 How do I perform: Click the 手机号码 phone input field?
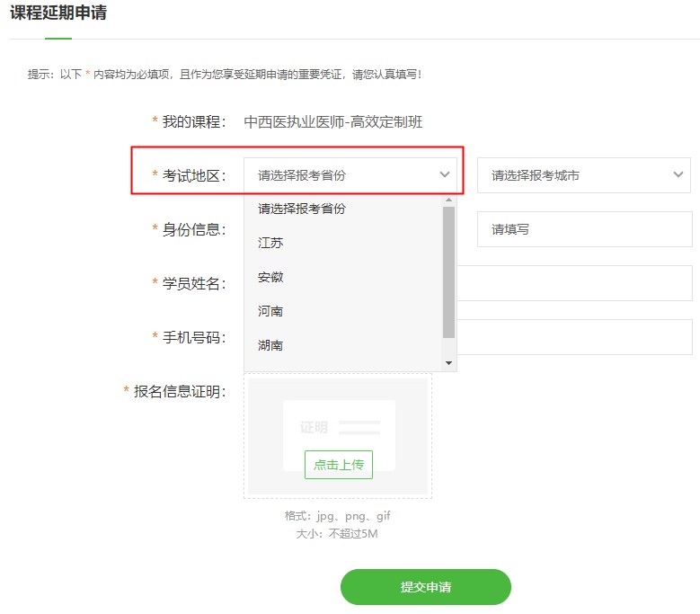pyautogui.click(x=575, y=337)
